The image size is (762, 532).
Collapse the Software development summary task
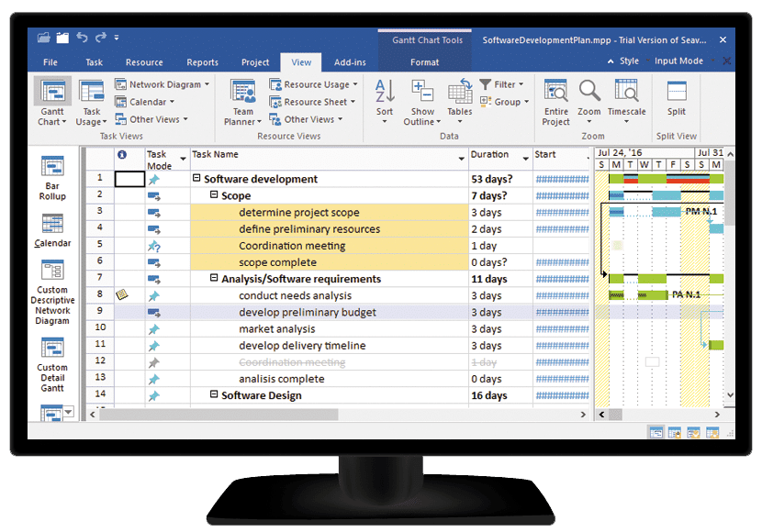click(196, 178)
